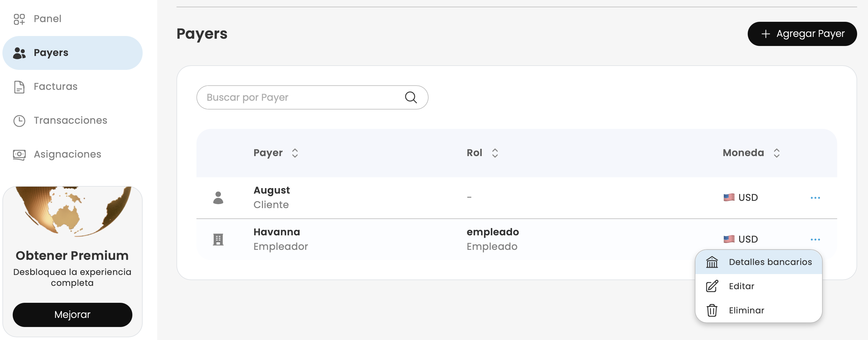The image size is (868, 340).
Task: Choose Editar in the context menu
Action: 741,286
